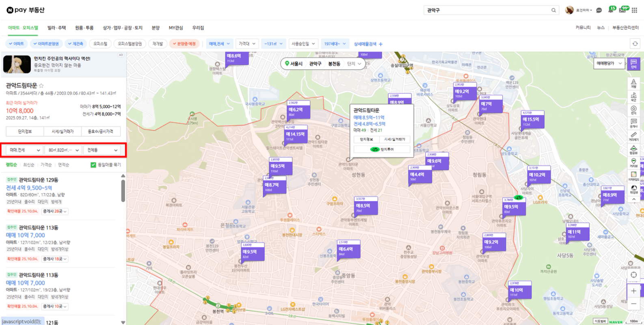Expand the 가격대 price range dropdown
Screen dimensions: 644x325
(x=247, y=44)
